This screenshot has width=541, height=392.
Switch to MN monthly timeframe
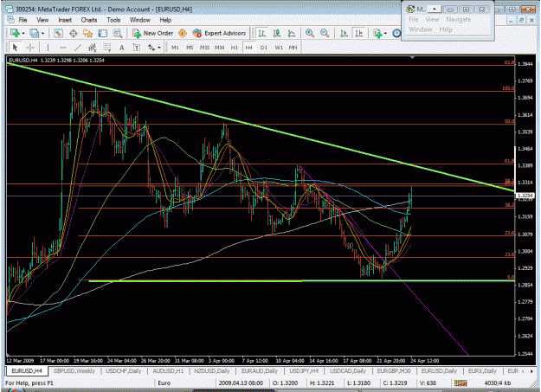(x=293, y=48)
